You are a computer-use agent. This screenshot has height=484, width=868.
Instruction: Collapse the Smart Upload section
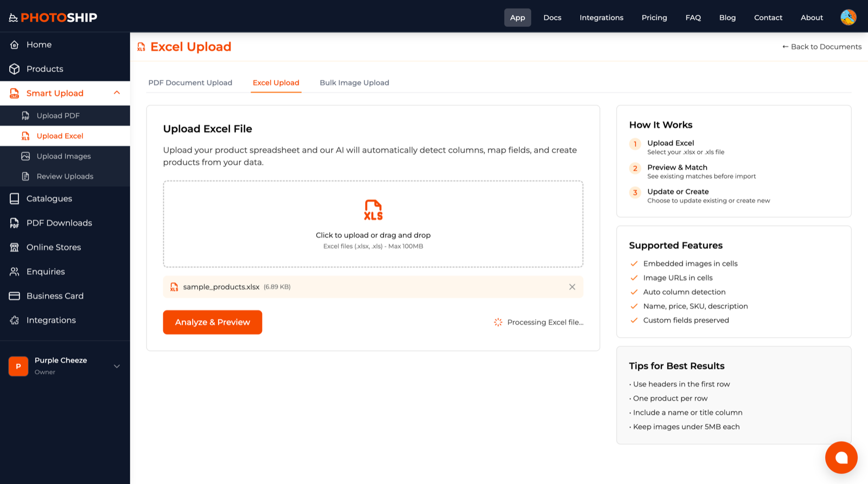tap(117, 93)
